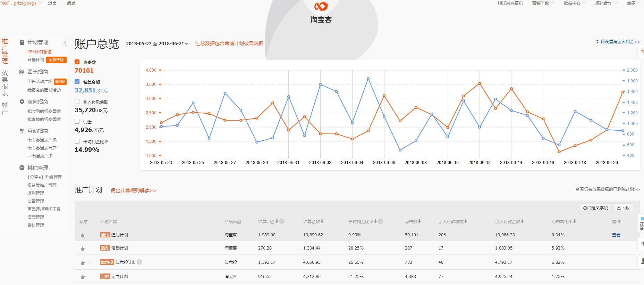
Task: Open CPS计划管理 in sidebar
Action: (x=39, y=52)
